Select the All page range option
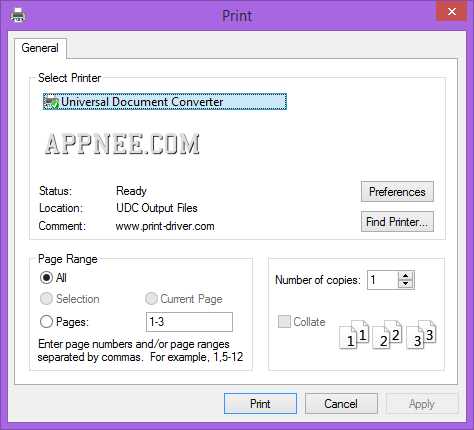 pyautogui.click(x=46, y=278)
